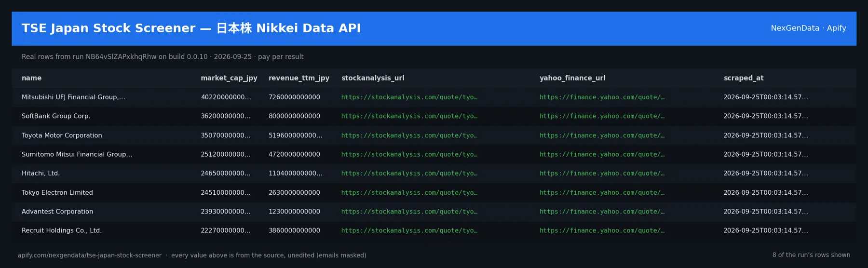Click the revenue value 4720000000000
This screenshot has width=868, height=268.
click(x=294, y=154)
